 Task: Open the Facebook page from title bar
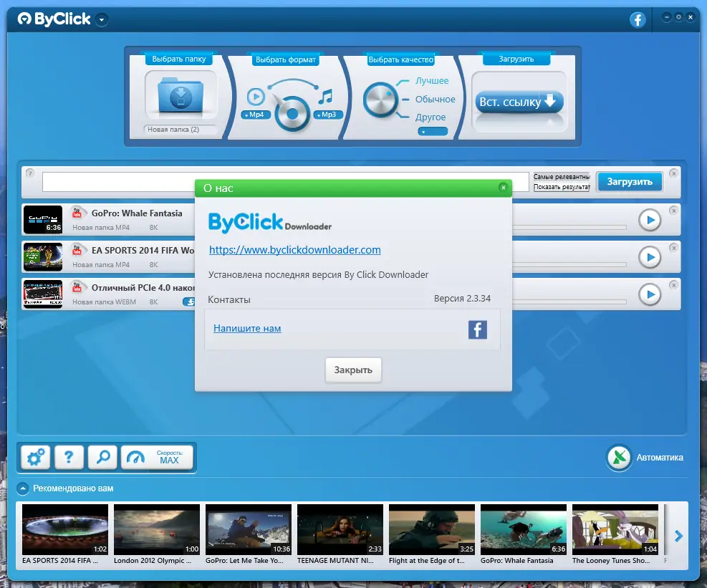638,19
